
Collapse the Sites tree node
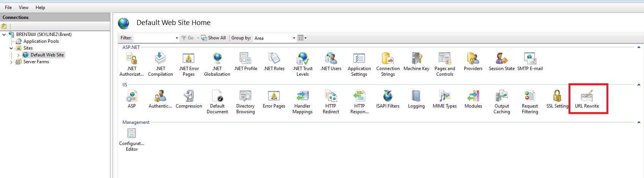pyautogui.click(x=11, y=48)
